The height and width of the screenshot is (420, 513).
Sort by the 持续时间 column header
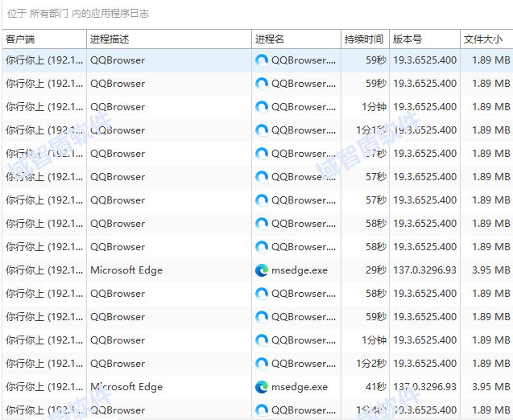tap(365, 39)
